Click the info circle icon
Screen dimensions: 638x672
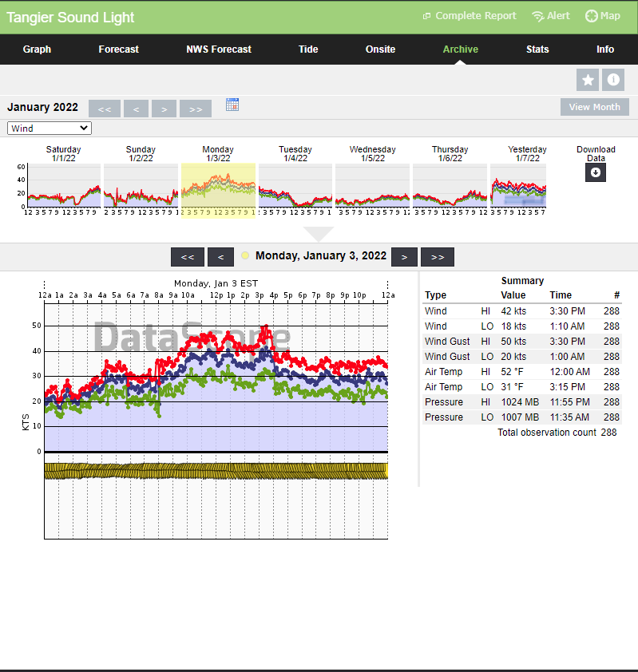[613, 80]
